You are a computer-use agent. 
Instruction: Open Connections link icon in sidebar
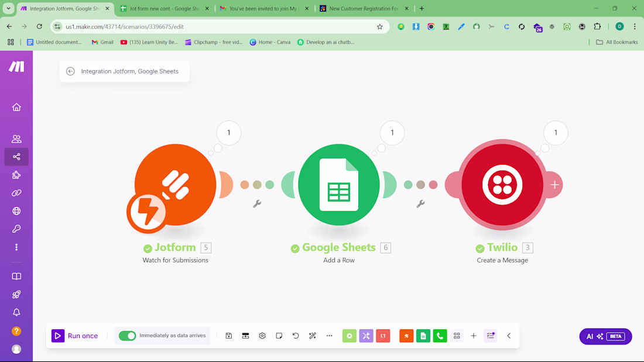coord(16,193)
